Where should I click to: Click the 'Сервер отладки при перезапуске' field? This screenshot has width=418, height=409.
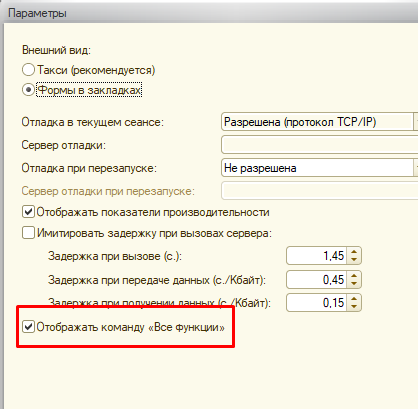click(x=319, y=191)
